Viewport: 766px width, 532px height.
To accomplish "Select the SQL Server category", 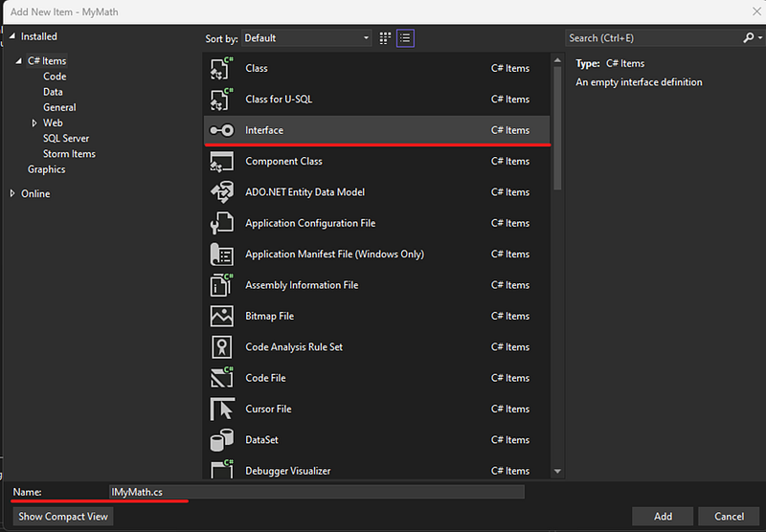I will (x=66, y=139).
